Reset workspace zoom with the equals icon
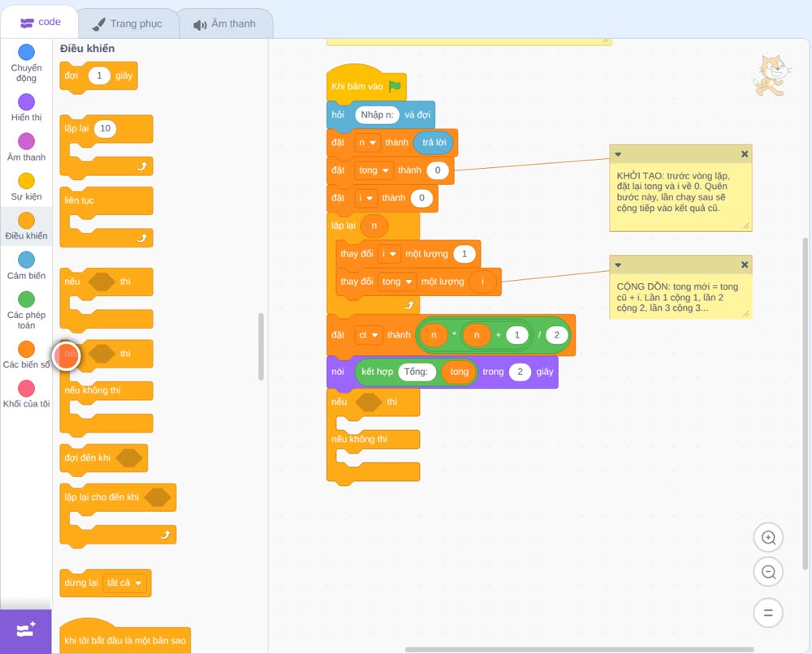Image resolution: width=812 pixels, height=654 pixels. click(768, 613)
